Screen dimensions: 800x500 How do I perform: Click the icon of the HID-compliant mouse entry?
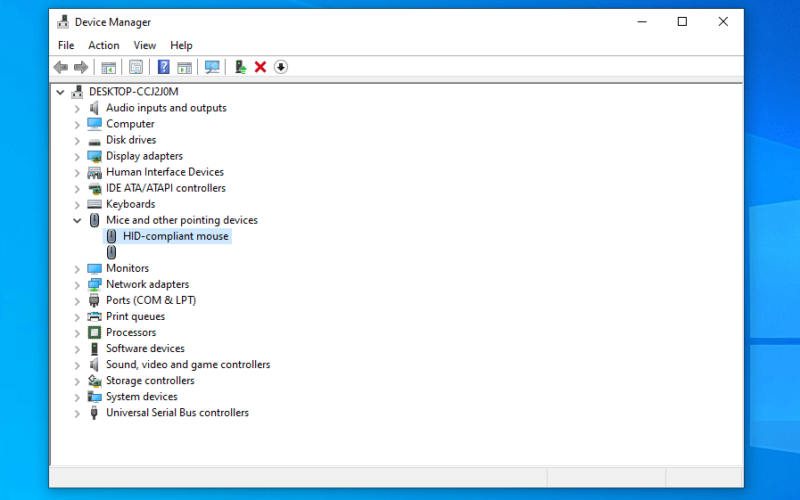[x=111, y=236]
